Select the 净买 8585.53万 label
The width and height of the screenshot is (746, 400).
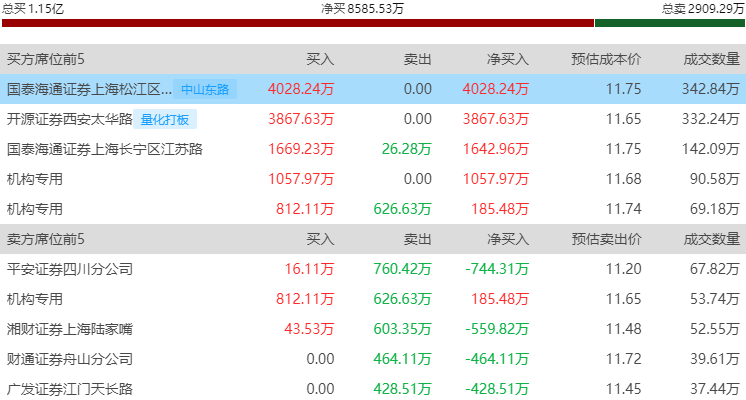click(362, 9)
